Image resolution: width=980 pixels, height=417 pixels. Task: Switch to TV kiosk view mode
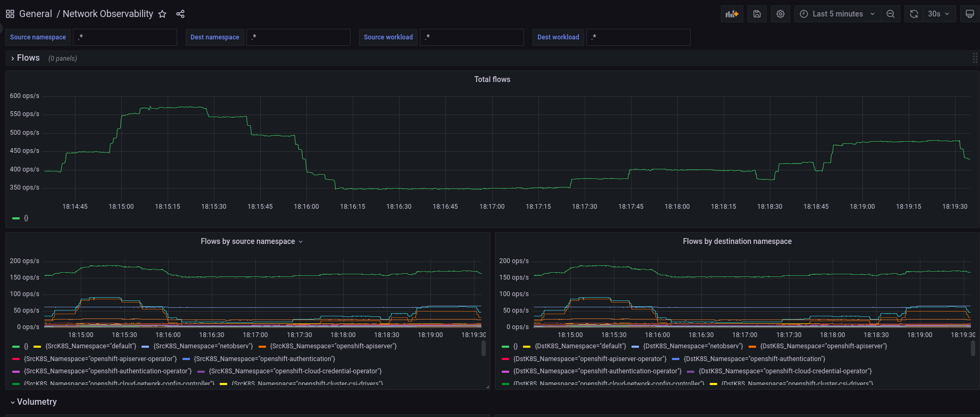coord(970,14)
